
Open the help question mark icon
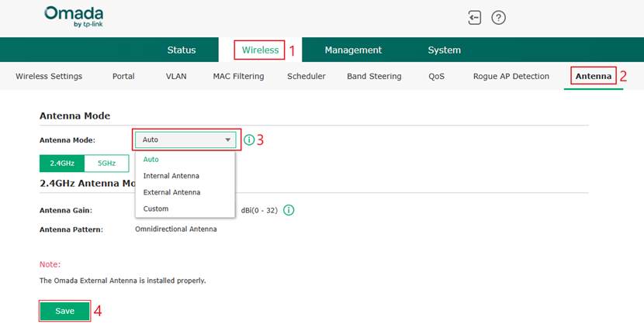(499, 18)
